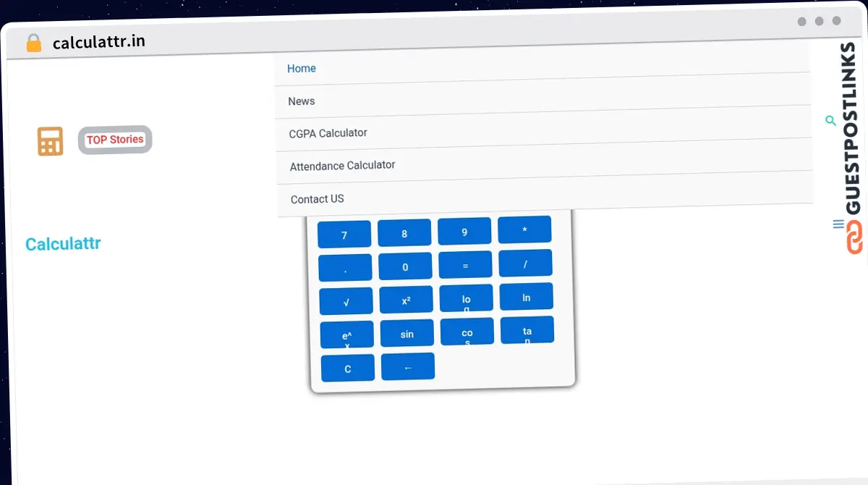Screen dimensions: 868x485
Task: Select Attendance Calculator menu entry
Action: 342,166
